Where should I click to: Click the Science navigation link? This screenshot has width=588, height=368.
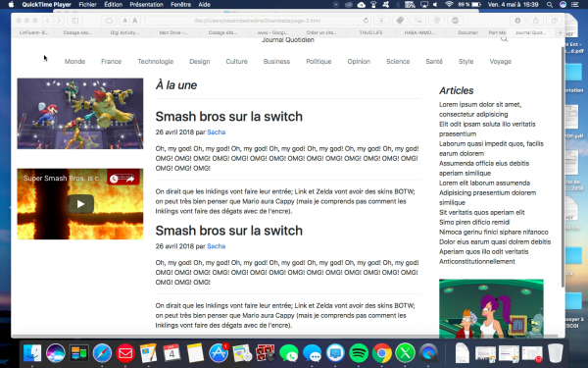pos(398,61)
